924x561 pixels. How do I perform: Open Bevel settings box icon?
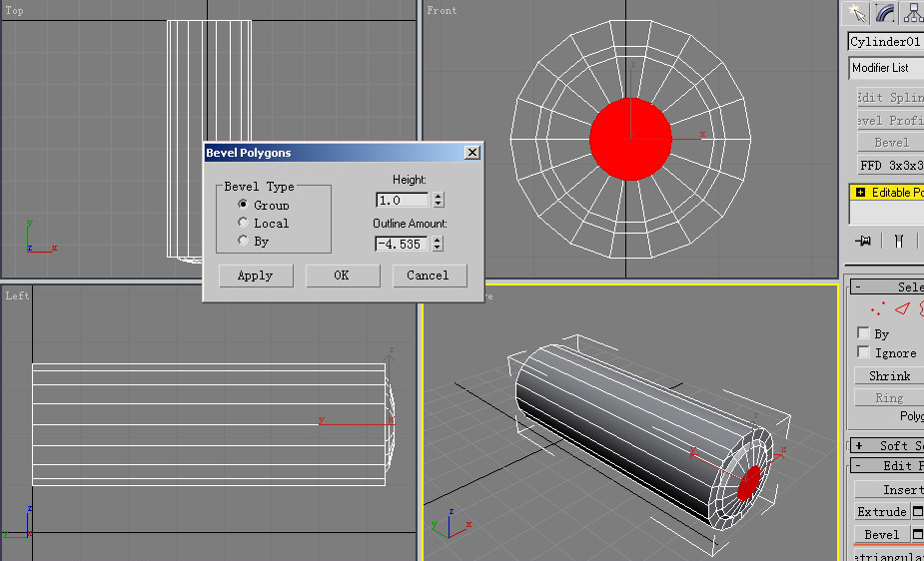click(x=917, y=534)
